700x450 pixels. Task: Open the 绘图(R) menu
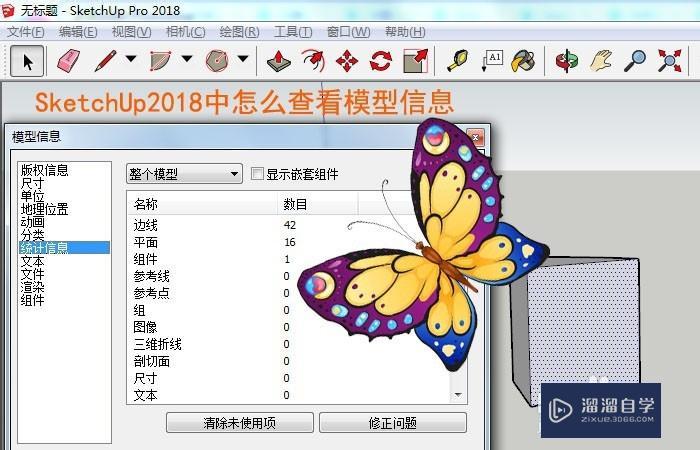point(239,32)
